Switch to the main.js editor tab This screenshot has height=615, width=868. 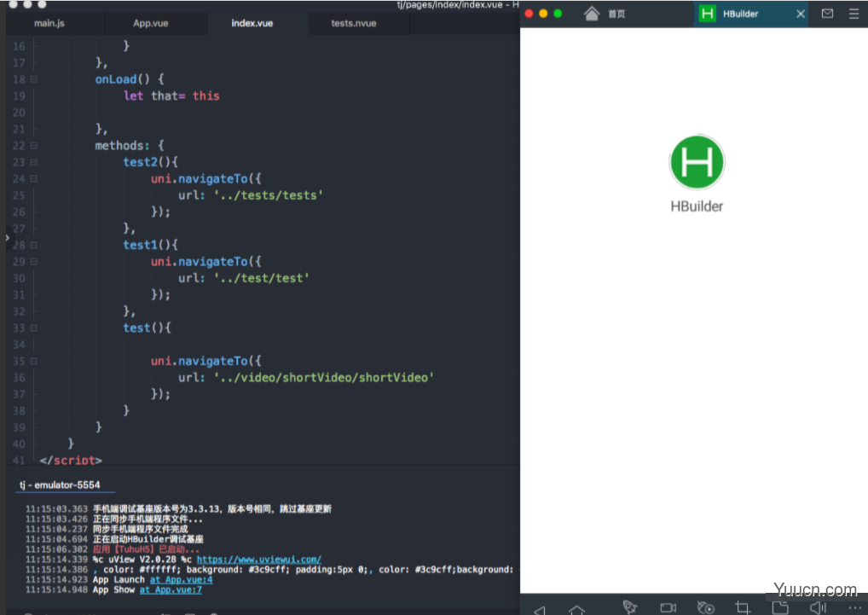pyautogui.click(x=49, y=23)
